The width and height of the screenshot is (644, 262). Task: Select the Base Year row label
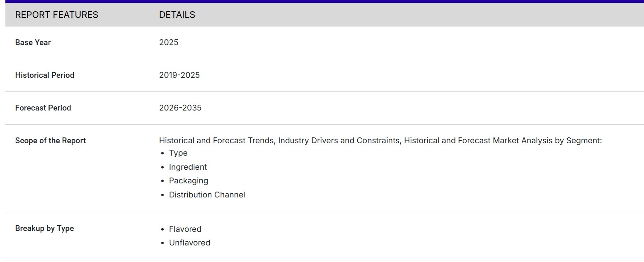33,43
